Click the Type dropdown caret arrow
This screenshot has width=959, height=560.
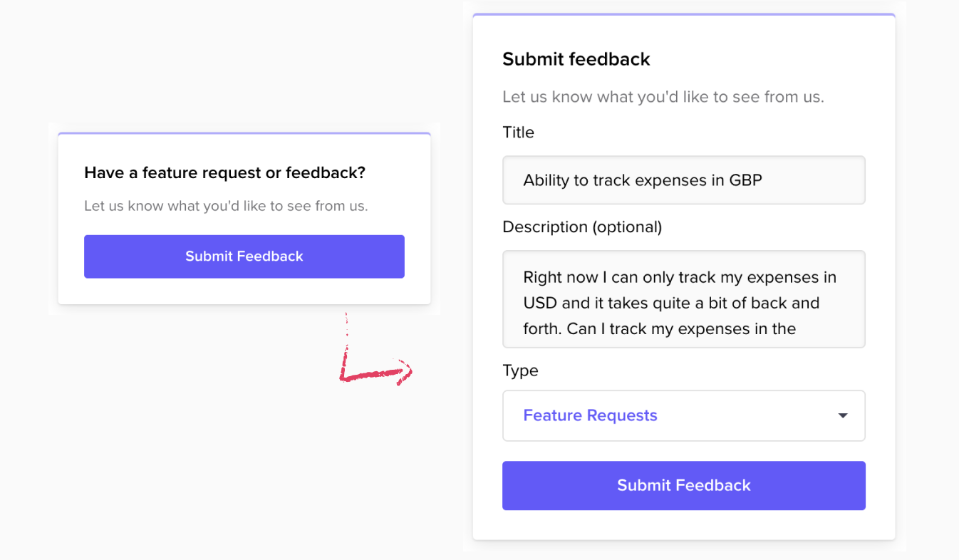(843, 415)
